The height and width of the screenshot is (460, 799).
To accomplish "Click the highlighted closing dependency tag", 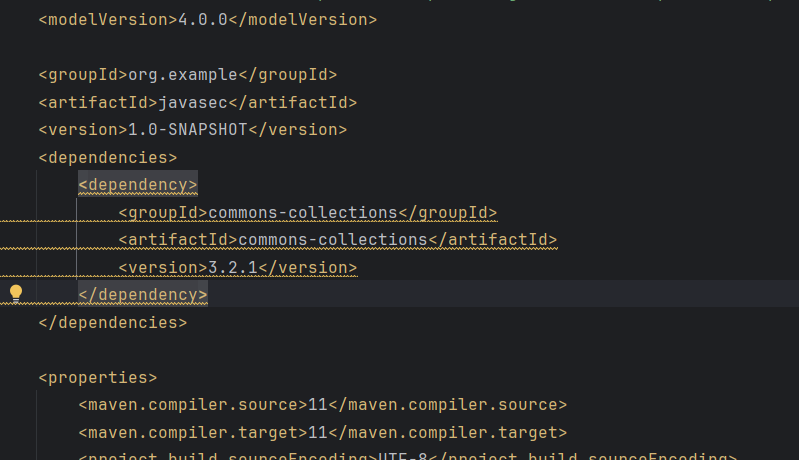I will tap(143, 295).
